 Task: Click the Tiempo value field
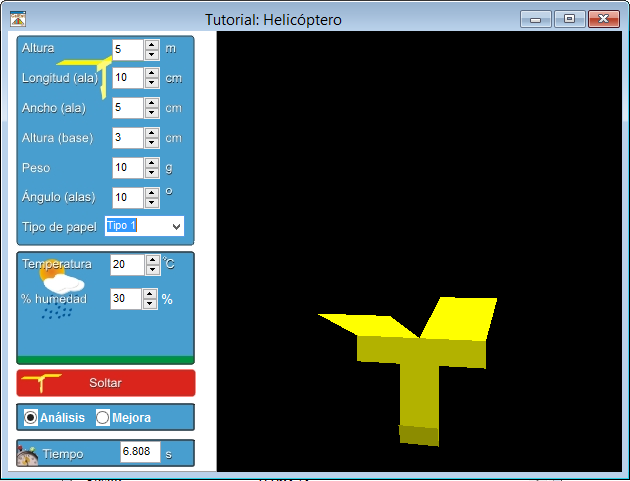pyautogui.click(x=139, y=452)
